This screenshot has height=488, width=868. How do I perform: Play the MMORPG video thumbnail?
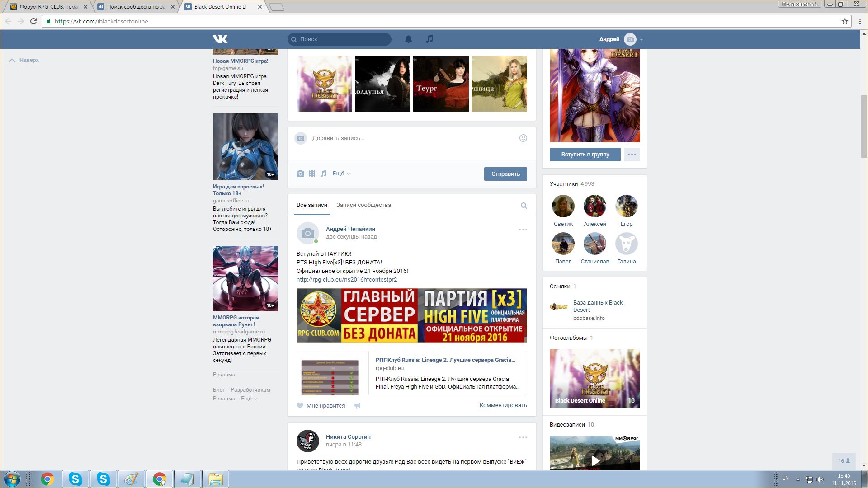coord(595,460)
